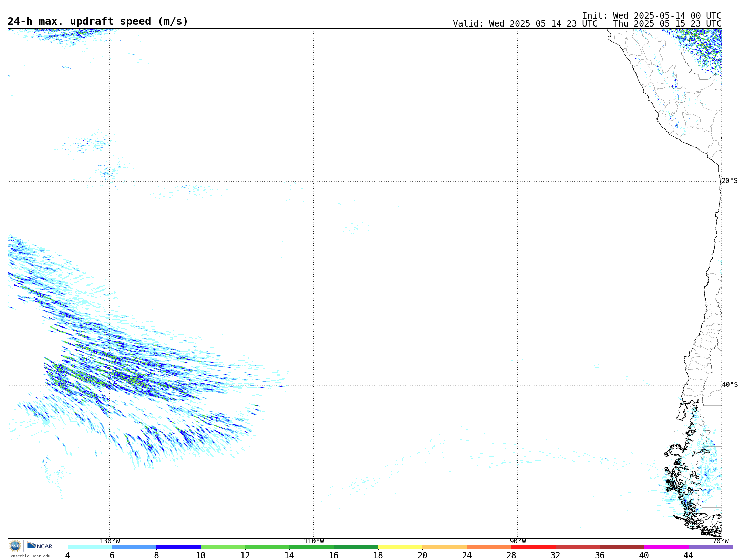This screenshot has width=744, height=560.
Task: Click the colorbar tick label '20'
Action: [423, 555]
